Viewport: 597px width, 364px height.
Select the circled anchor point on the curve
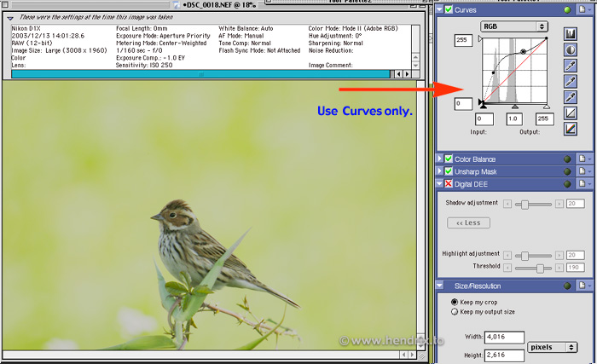coord(523,52)
